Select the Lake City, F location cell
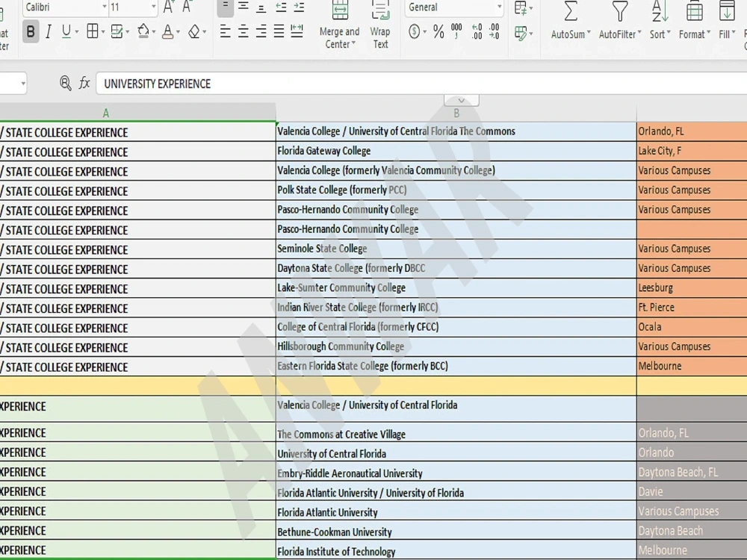Image resolution: width=747 pixels, height=560 pixels. tap(692, 151)
